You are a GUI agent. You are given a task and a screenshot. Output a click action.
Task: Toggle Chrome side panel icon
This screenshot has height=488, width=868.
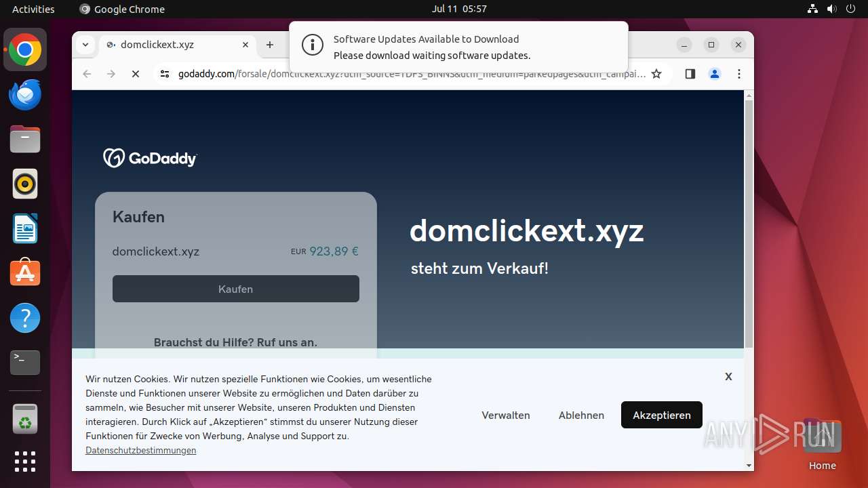pos(690,74)
